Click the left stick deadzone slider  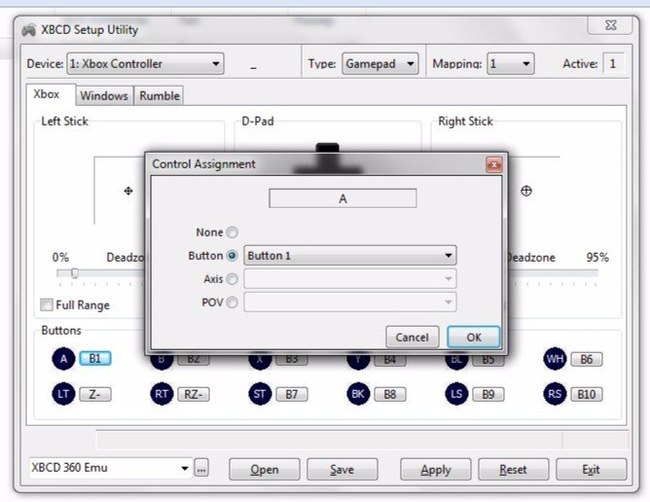click(74, 273)
